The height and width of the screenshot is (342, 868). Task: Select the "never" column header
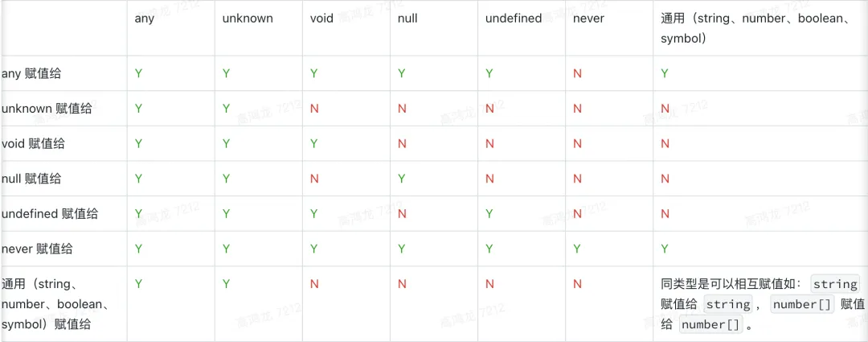coord(588,19)
